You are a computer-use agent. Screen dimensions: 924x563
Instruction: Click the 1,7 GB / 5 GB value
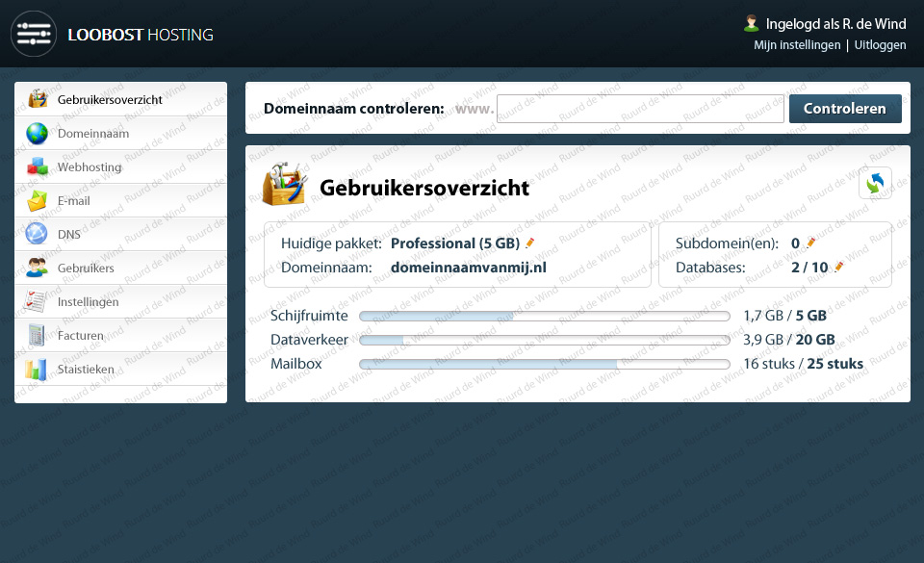(x=785, y=316)
